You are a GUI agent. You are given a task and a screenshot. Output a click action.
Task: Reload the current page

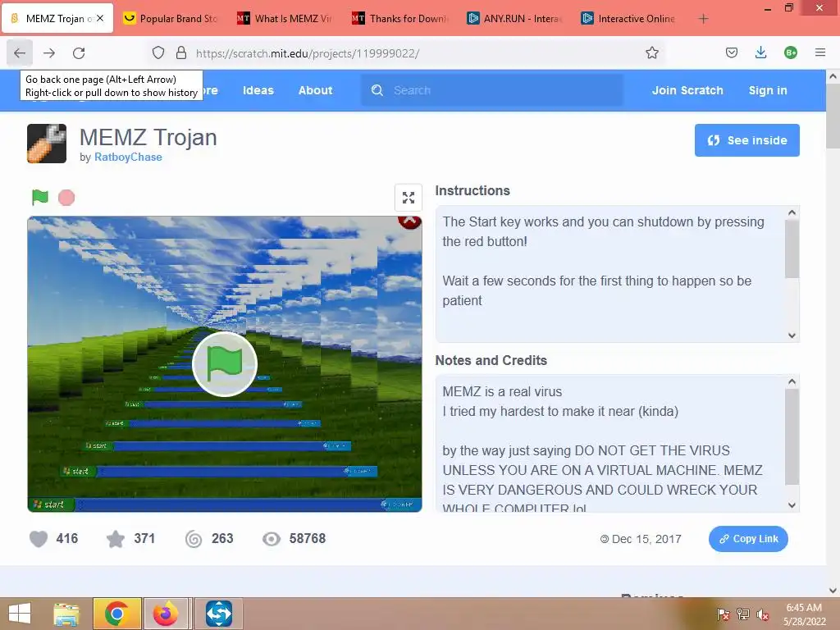point(79,53)
